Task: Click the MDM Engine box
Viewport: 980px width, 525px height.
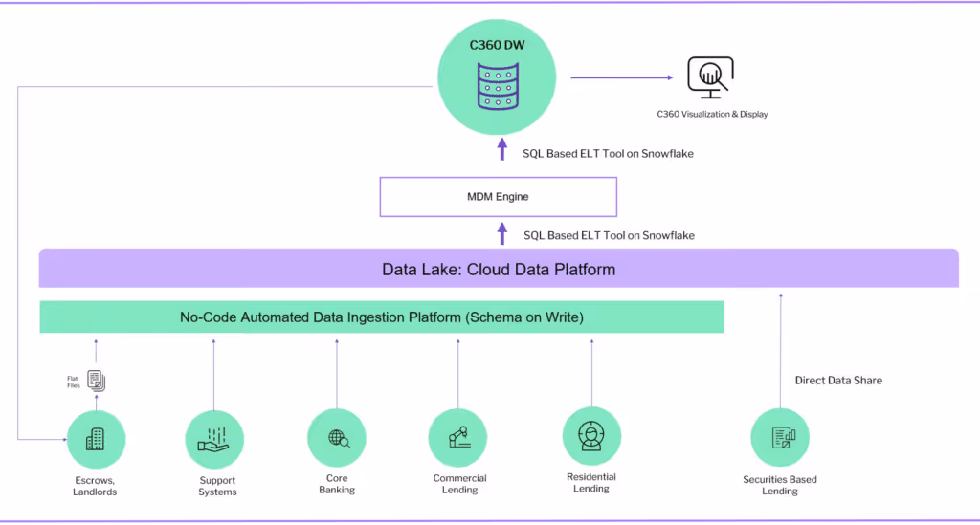Action: point(498,197)
